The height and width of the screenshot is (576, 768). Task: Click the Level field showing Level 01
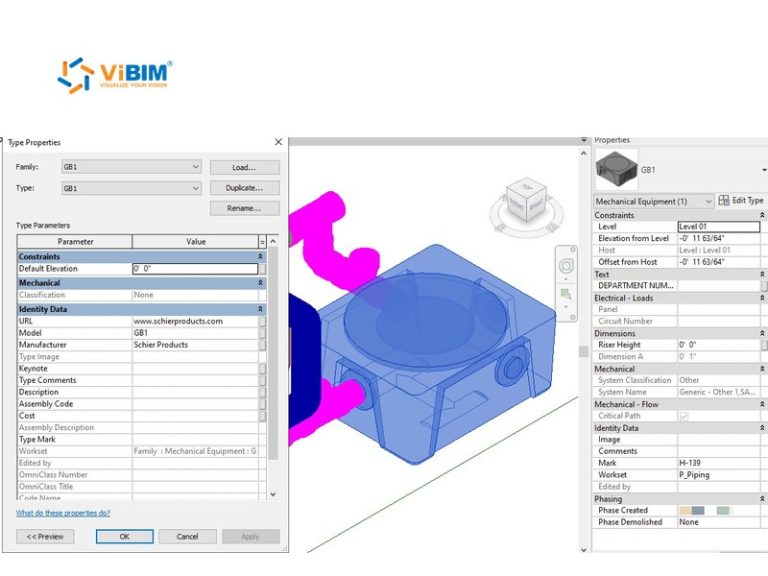(719, 227)
